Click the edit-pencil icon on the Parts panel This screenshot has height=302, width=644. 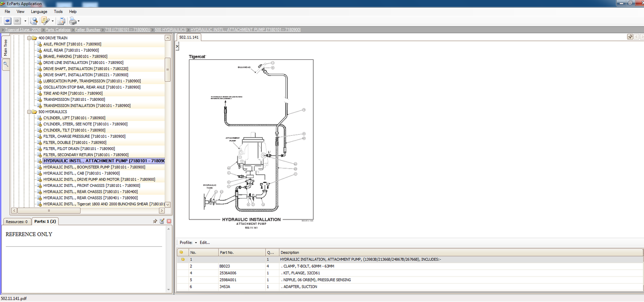[161, 221]
